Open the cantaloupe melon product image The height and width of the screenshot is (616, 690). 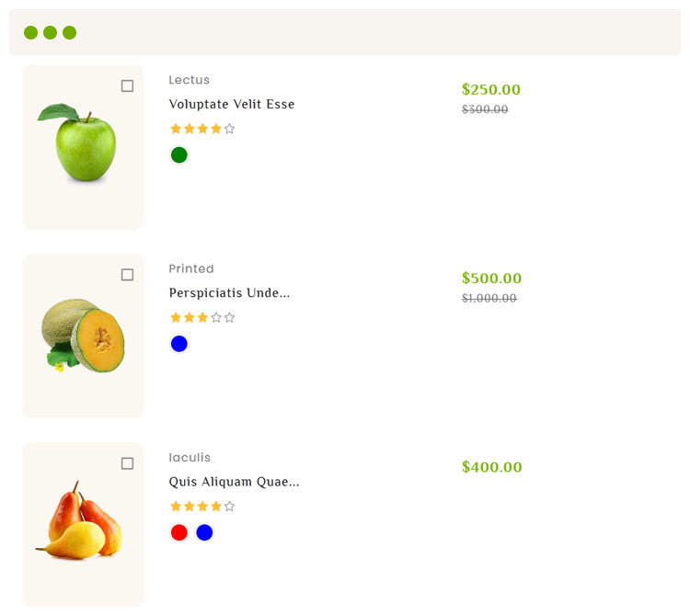(x=83, y=335)
